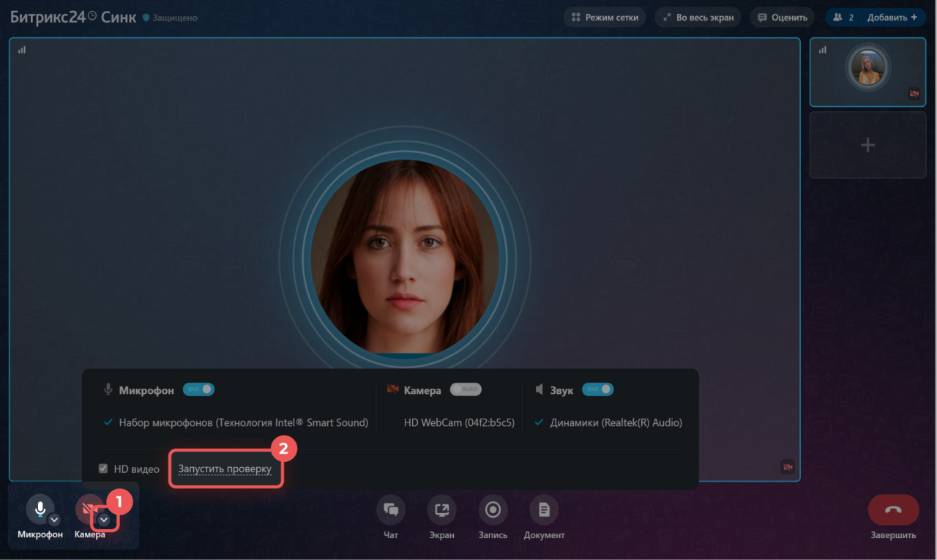This screenshot has width=937, height=560.
Task: Open Chat using the chat bubble icon
Action: pyautogui.click(x=391, y=509)
